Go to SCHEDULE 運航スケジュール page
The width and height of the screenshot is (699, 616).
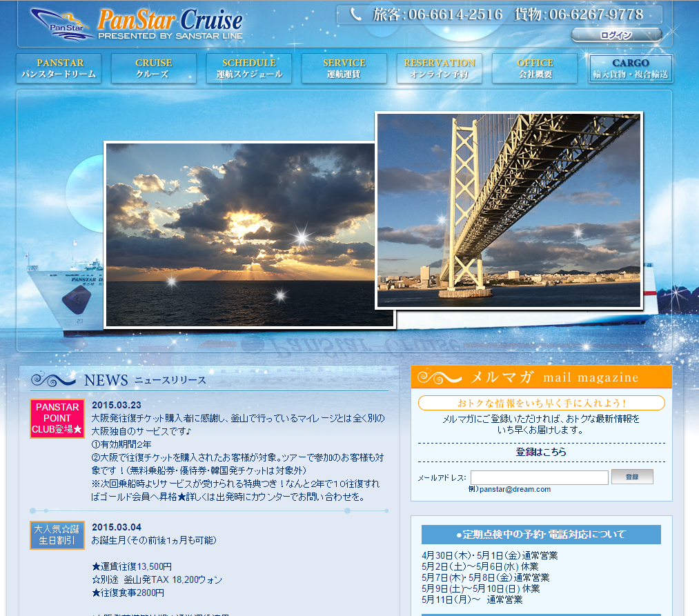tap(248, 68)
